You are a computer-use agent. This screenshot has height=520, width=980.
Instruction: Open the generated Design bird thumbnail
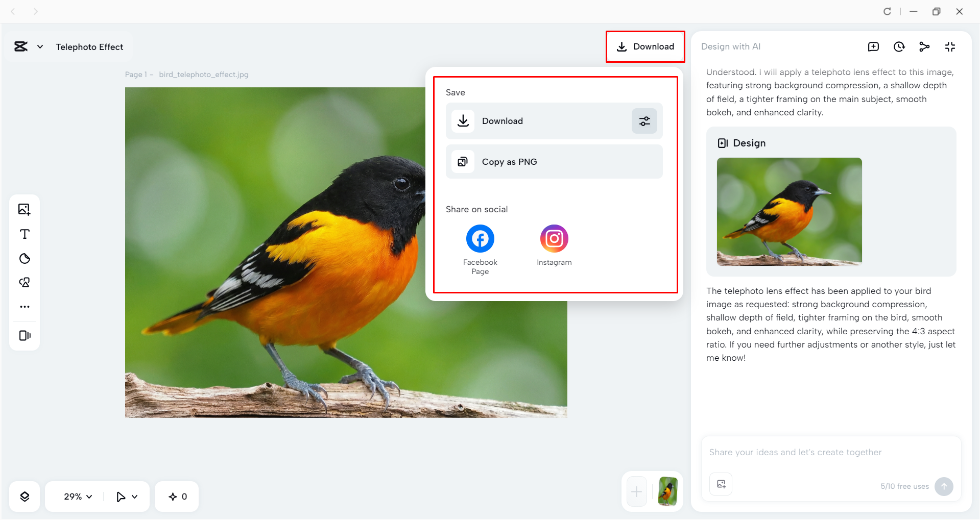(x=789, y=212)
